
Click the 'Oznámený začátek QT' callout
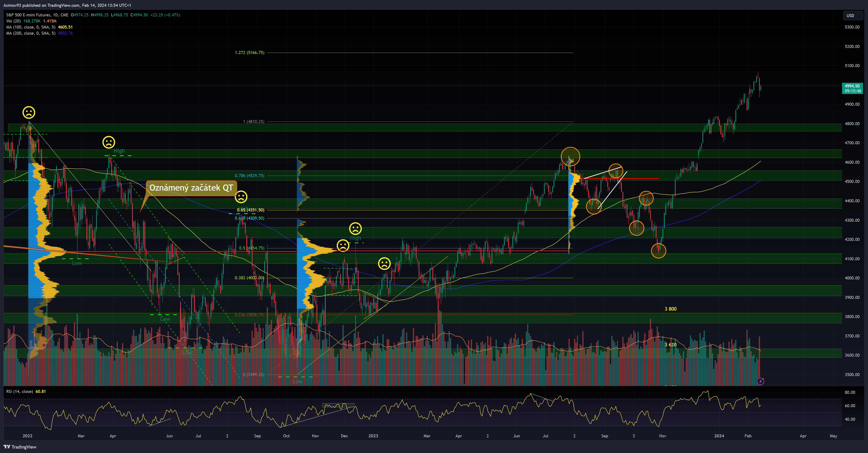191,188
